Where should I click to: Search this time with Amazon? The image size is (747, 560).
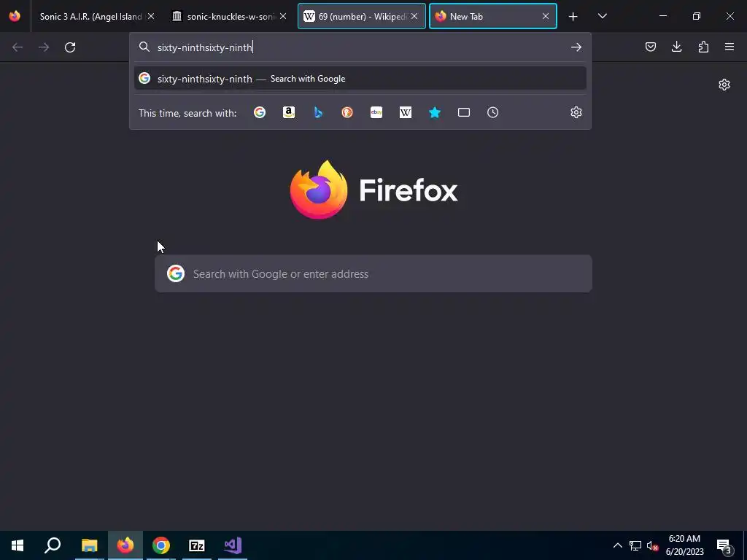click(289, 112)
